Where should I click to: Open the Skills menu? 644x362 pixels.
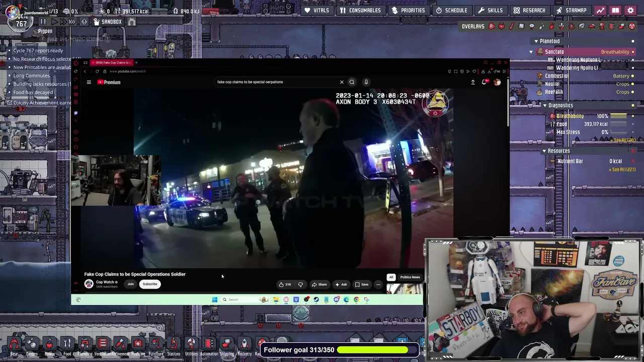[490, 10]
